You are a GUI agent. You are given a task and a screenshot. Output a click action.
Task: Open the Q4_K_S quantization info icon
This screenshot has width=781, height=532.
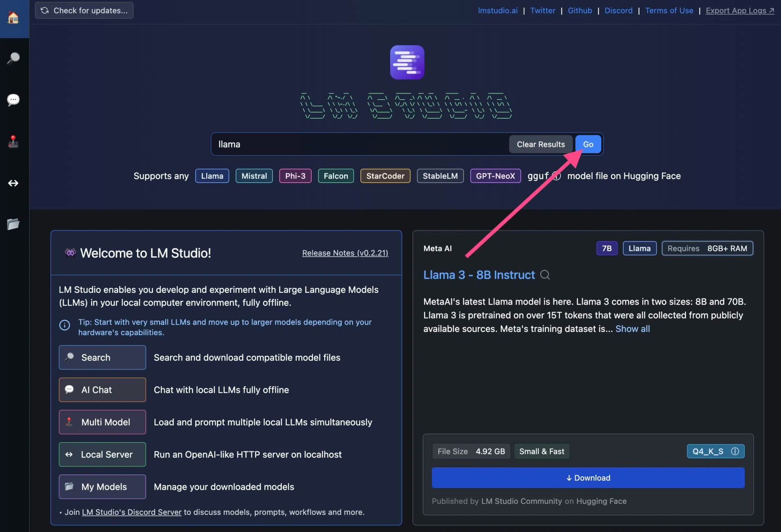tap(735, 451)
